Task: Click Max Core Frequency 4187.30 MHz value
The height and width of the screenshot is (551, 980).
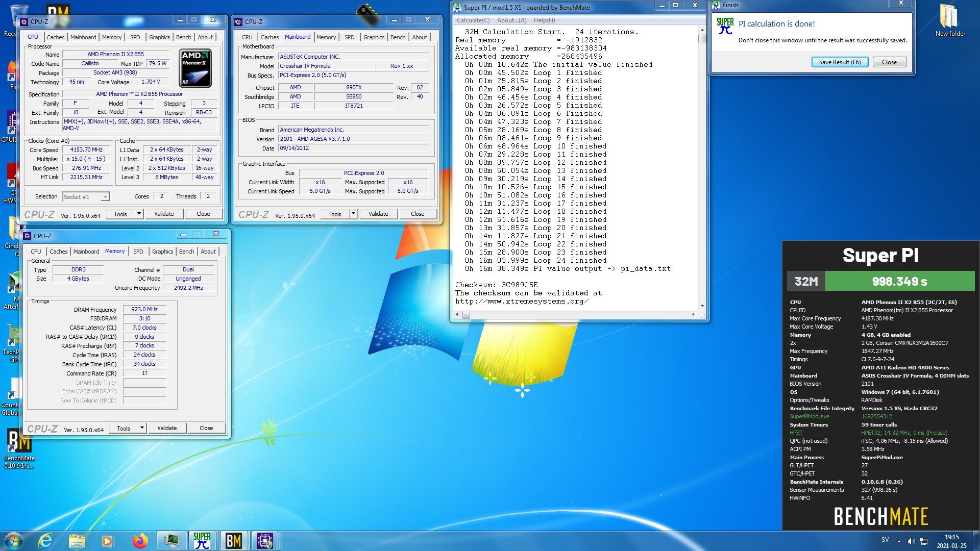Action: tap(877, 318)
